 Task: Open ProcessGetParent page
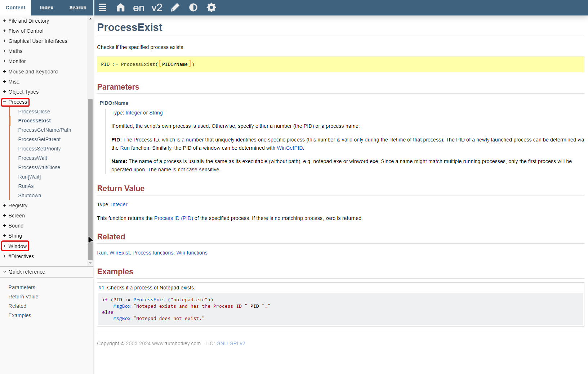tap(39, 139)
